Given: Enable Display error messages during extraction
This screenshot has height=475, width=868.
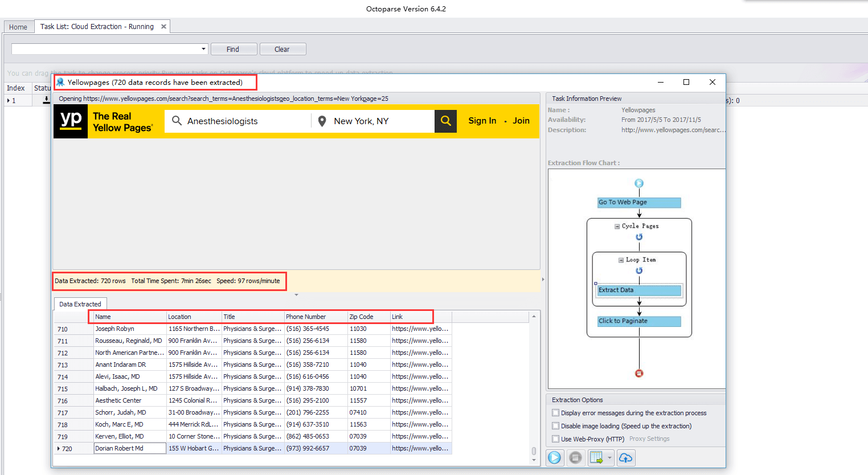Looking at the screenshot, I should tap(555, 413).
